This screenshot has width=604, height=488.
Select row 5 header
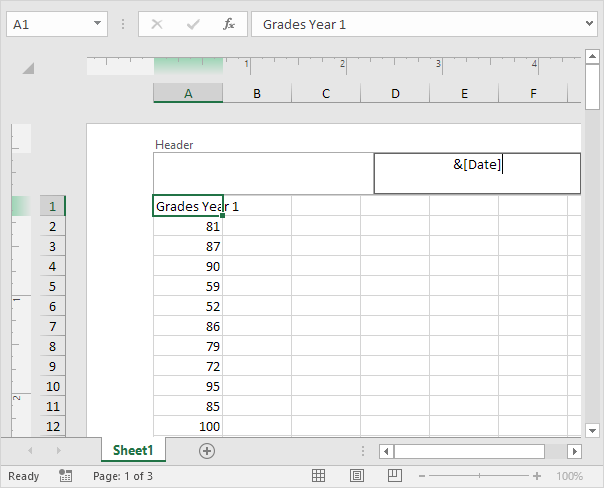pyautogui.click(x=52, y=286)
